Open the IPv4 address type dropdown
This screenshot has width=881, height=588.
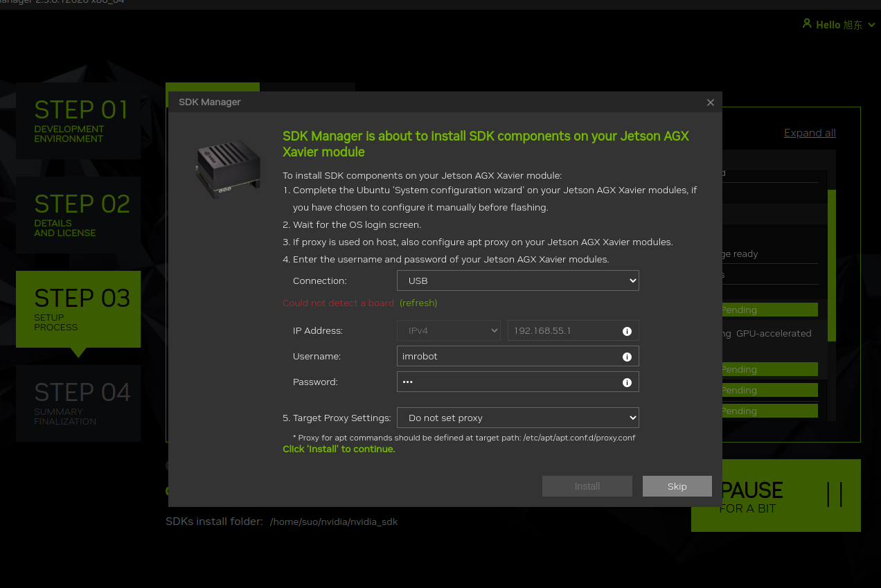(449, 330)
